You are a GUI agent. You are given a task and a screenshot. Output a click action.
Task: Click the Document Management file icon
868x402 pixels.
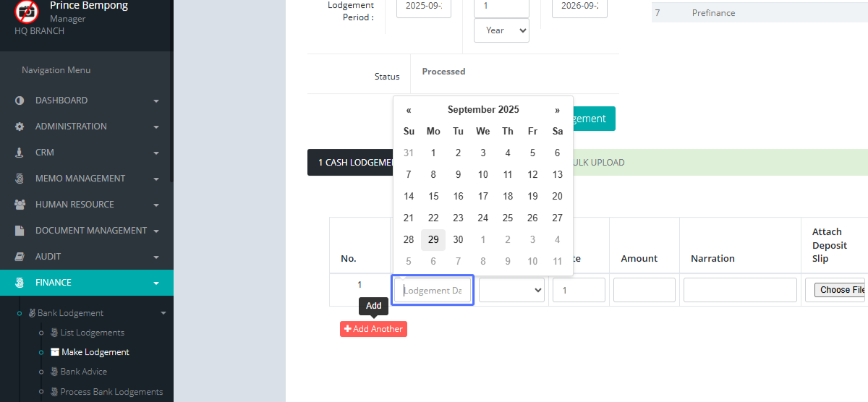[20, 231]
